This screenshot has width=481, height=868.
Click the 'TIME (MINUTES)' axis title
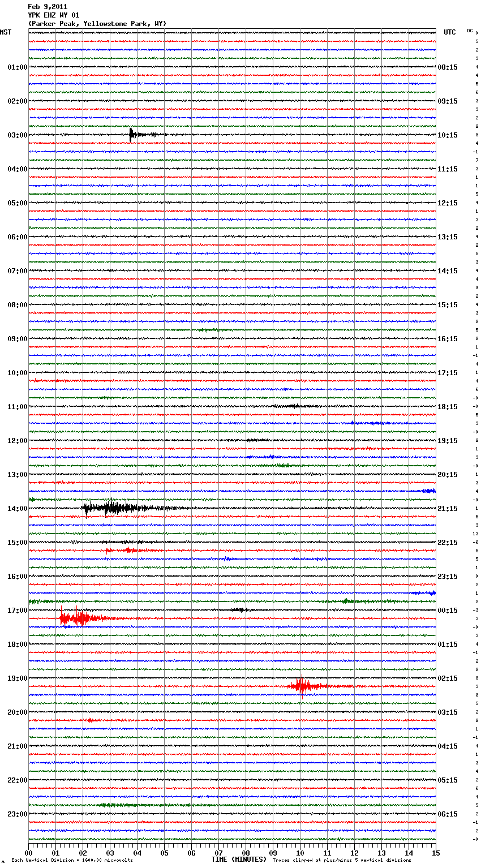tap(239, 860)
